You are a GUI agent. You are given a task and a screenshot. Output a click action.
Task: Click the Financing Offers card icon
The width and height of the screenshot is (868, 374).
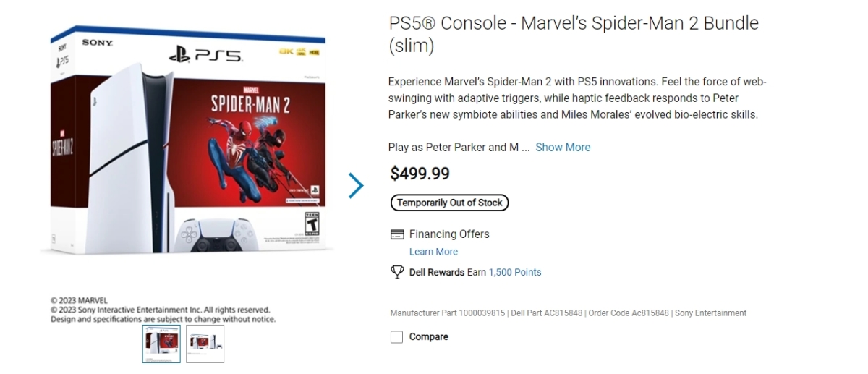[396, 234]
